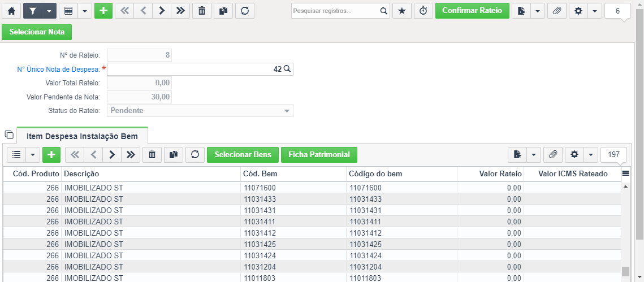The width and height of the screenshot is (644, 282).
Task: Open the grid column menu hamburger icon
Action: tap(625, 173)
